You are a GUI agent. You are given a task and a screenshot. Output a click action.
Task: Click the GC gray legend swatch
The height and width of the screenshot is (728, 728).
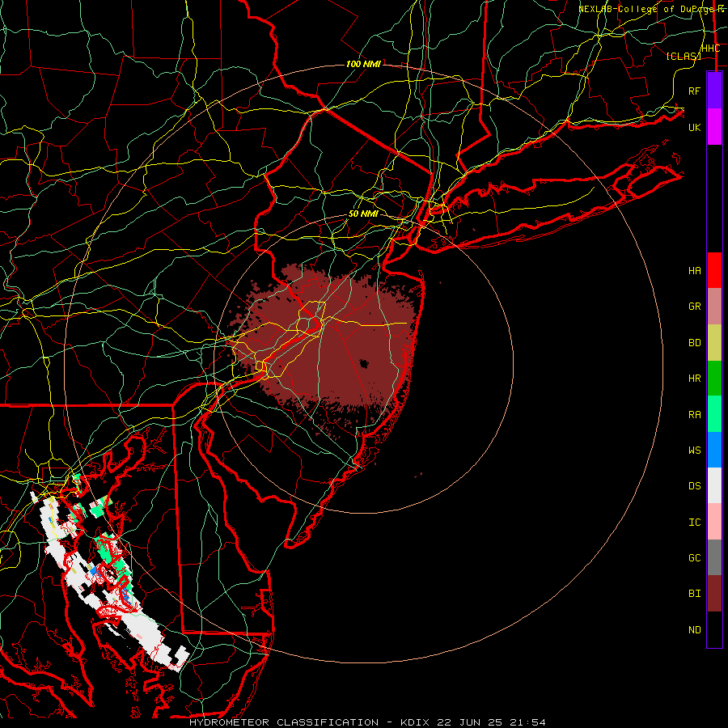714,557
